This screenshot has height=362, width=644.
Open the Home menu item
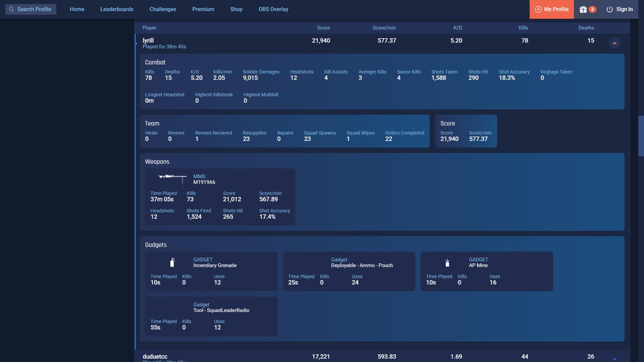click(77, 9)
